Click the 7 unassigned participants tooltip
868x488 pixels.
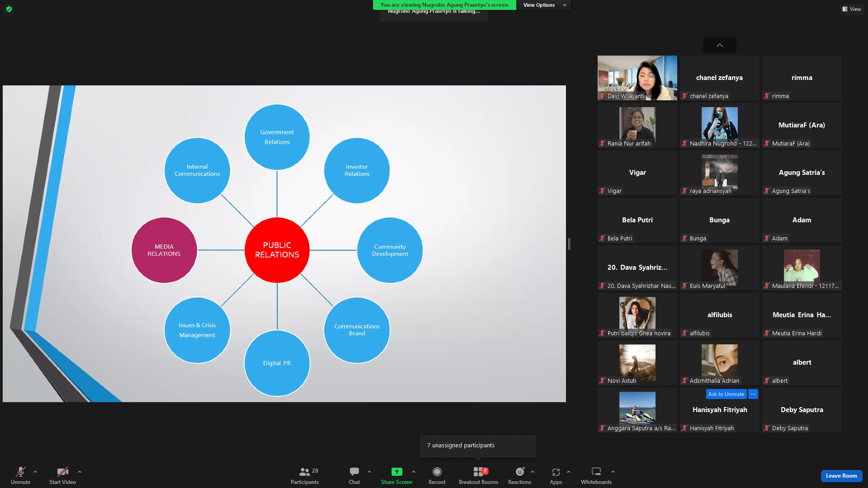[x=478, y=446]
